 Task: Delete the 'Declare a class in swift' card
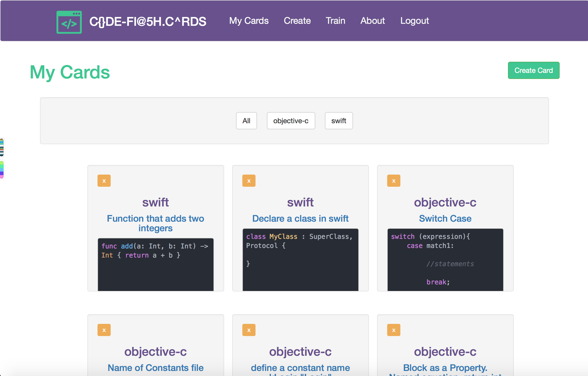pyautogui.click(x=249, y=180)
